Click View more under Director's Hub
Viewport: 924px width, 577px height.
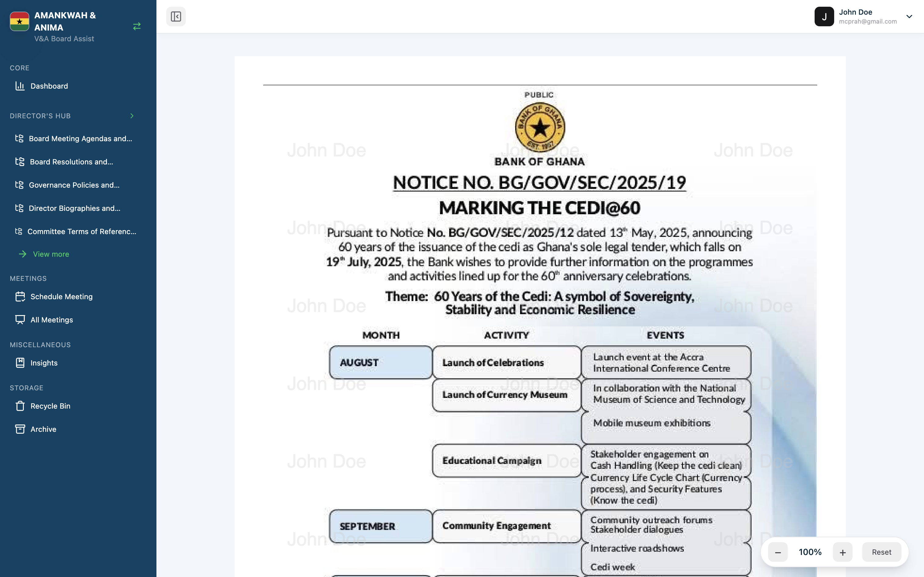point(51,254)
